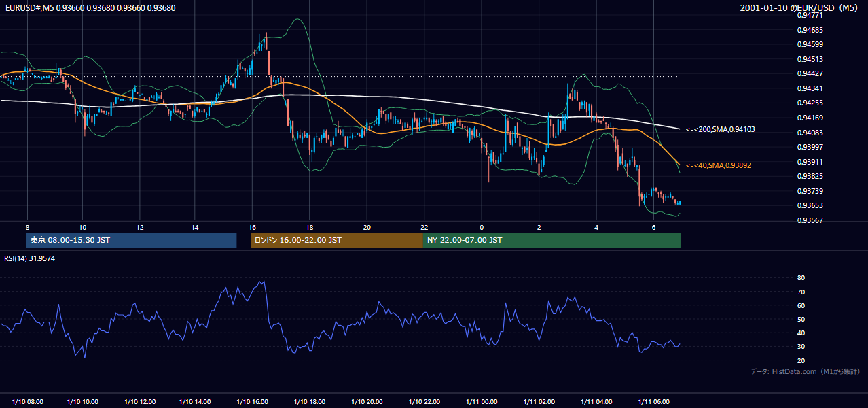Click the hour 2 label under the price chart
Screen dimensions: 868x408
(x=539, y=227)
